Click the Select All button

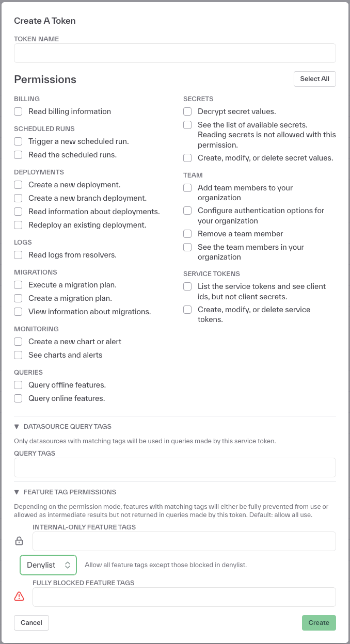point(314,78)
